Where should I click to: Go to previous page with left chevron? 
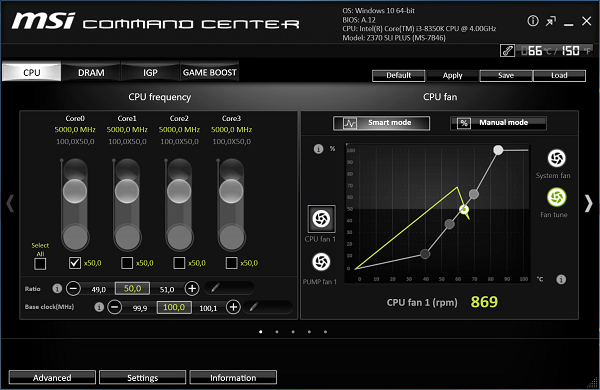[10, 203]
